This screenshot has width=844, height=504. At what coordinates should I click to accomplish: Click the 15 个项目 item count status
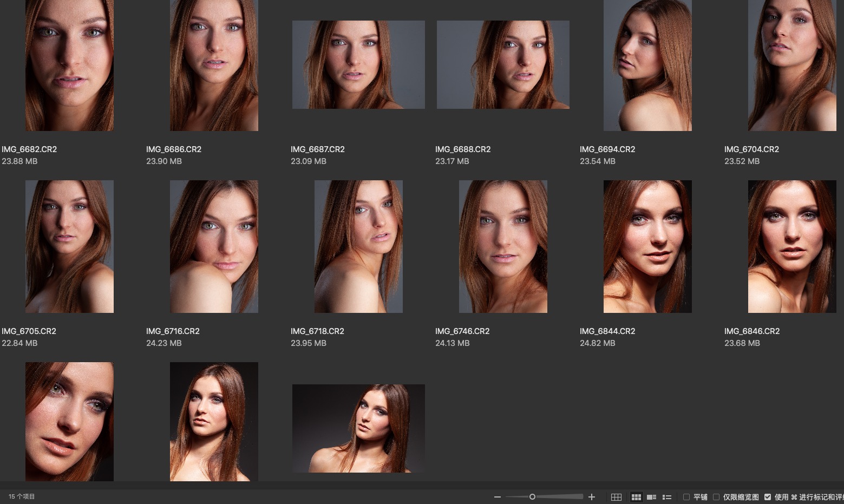pos(22,496)
